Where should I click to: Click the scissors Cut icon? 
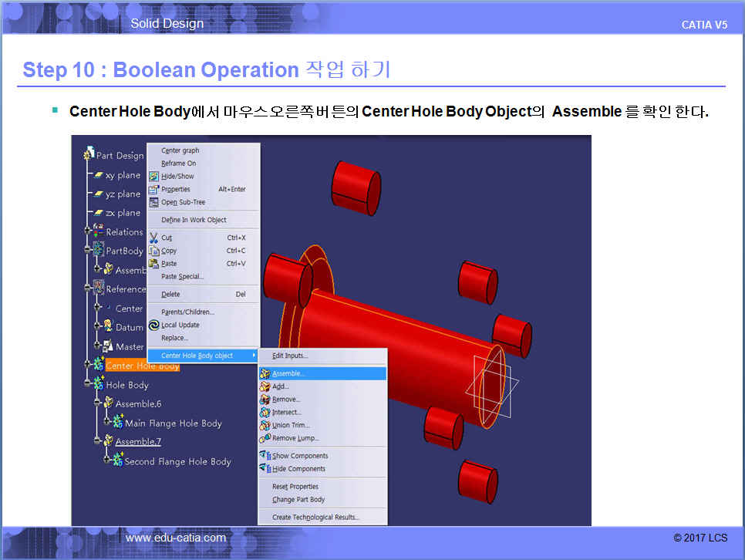point(153,238)
